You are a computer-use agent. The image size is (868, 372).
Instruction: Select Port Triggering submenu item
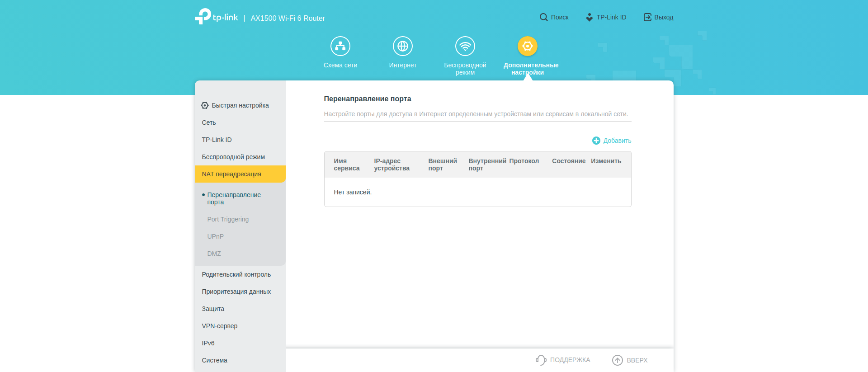point(228,219)
